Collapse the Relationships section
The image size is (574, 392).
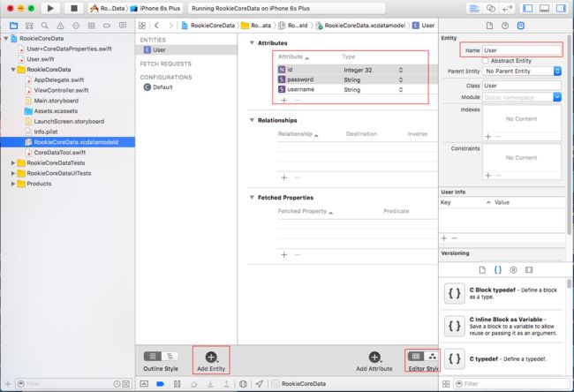coord(252,120)
